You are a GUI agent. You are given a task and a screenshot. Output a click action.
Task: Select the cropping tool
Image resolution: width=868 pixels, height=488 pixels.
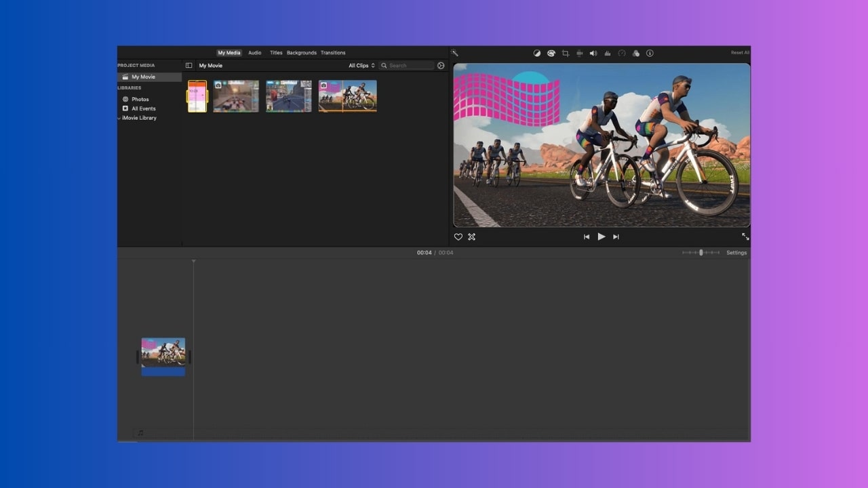(566, 53)
